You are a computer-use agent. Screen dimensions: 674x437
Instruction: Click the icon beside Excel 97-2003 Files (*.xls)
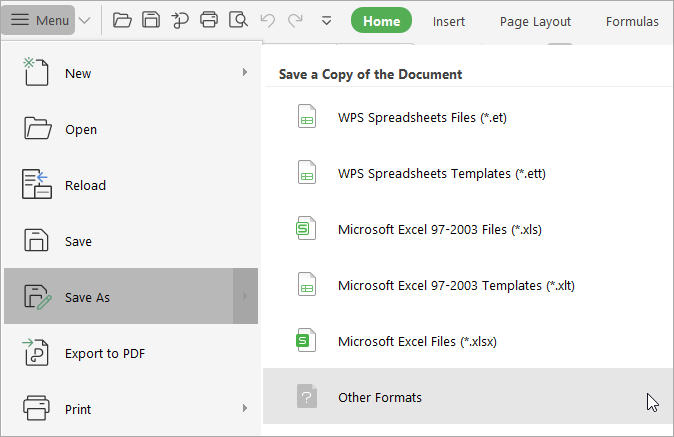(x=306, y=228)
